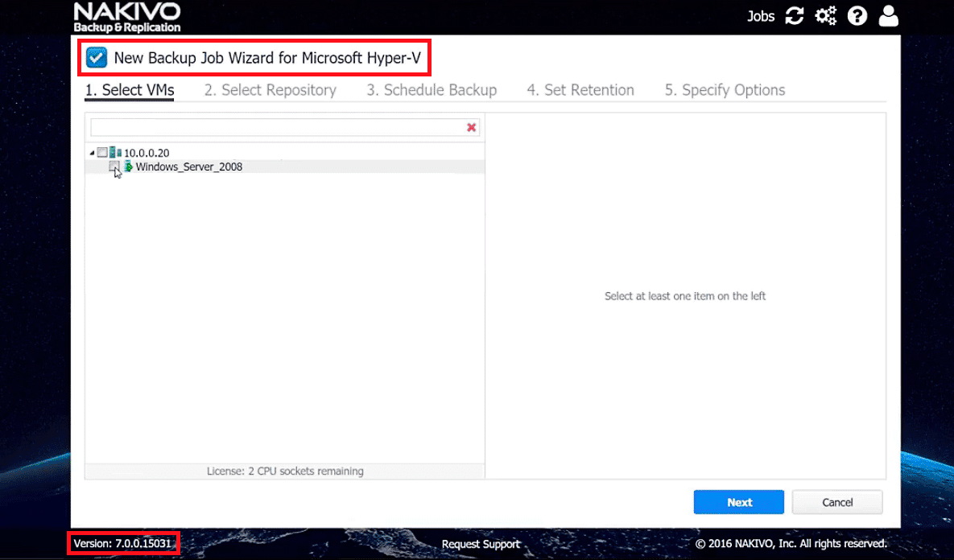The height and width of the screenshot is (560, 954).
Task: Open the NAKIVO Backup & Replication logo
Action: (x=127, y=18)
